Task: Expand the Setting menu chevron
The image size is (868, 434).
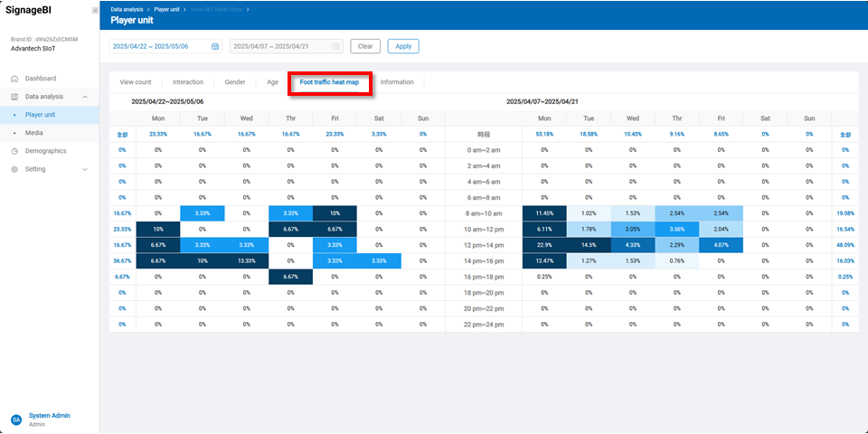Action: tap(84, 169)
